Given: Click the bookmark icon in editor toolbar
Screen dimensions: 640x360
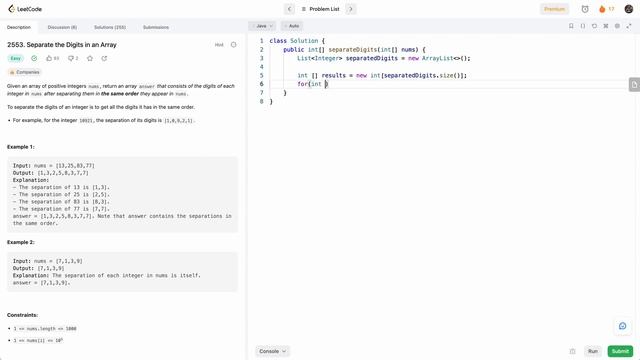Looking at the screenshot, I should coord(571,26).
